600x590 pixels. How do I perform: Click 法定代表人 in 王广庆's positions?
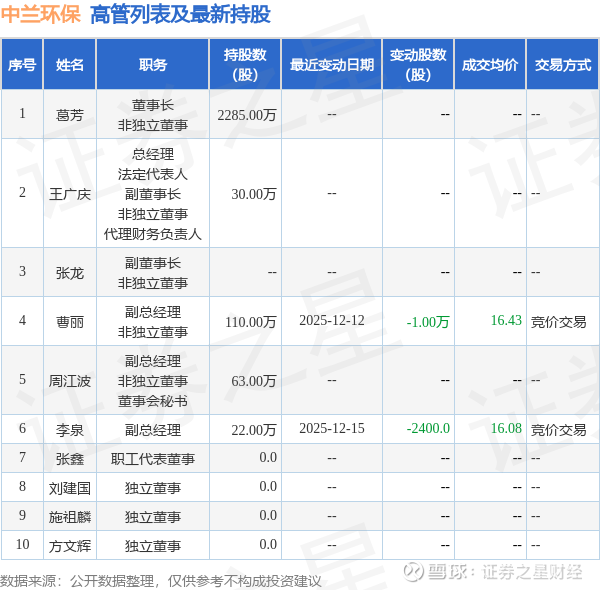pyautogui.click(x=153, y=174)
